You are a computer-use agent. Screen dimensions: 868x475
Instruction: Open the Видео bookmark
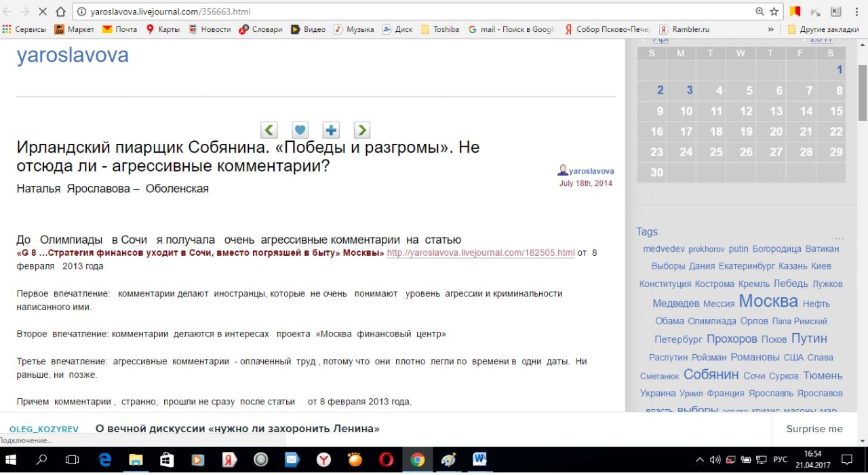coord(309,29)
